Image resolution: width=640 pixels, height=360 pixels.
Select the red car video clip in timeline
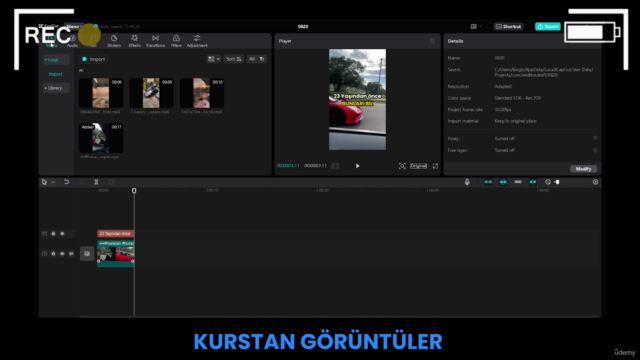tap(116, 253)
